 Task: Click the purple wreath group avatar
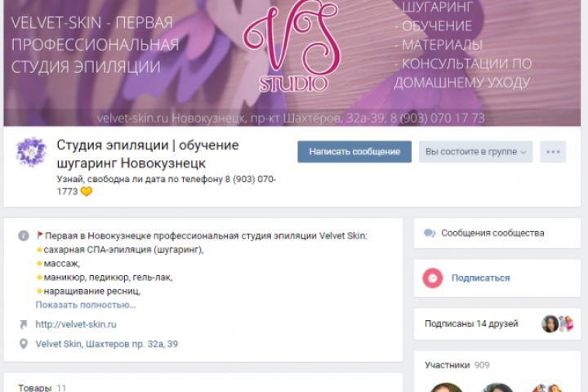31,152
